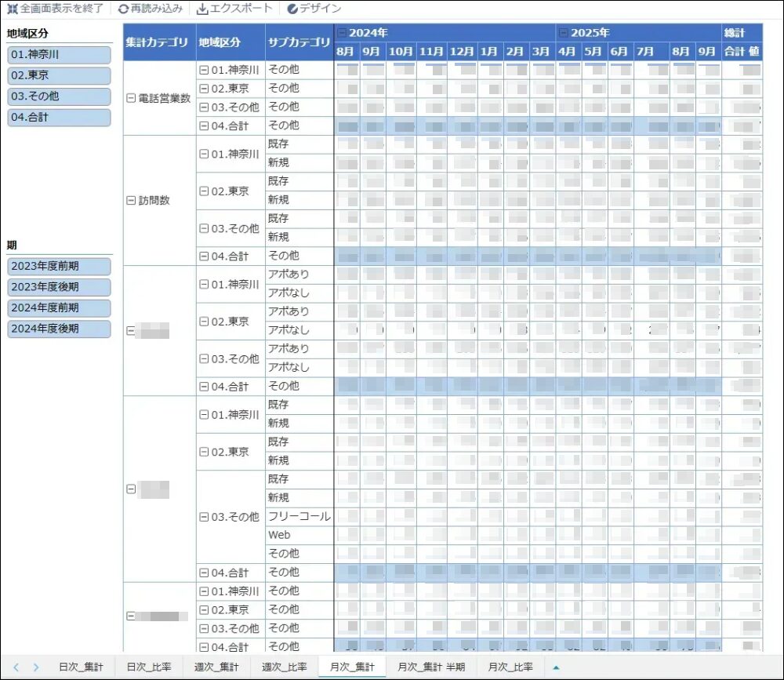Open the 週次_集計 sheet tab

tap(216, 667)
